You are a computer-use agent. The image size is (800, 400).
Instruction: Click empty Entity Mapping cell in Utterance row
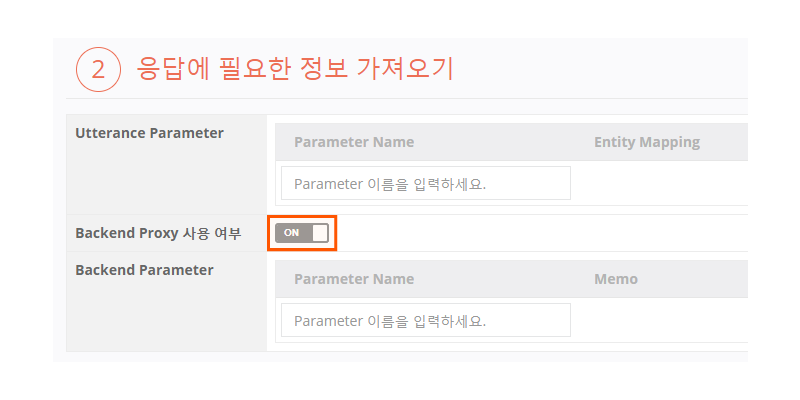tap(660, 184)
